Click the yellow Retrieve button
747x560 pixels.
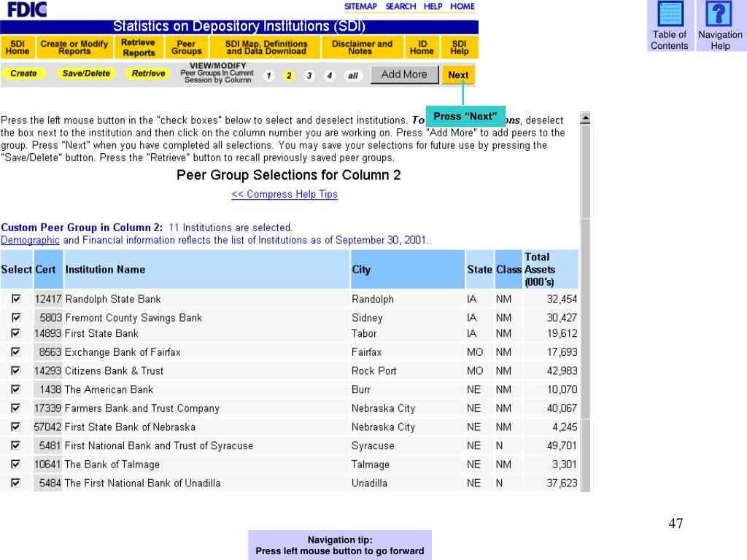point(148,74)
